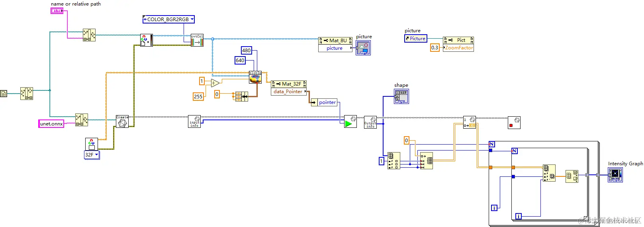Select the DBL build array node

click(241, 97)
